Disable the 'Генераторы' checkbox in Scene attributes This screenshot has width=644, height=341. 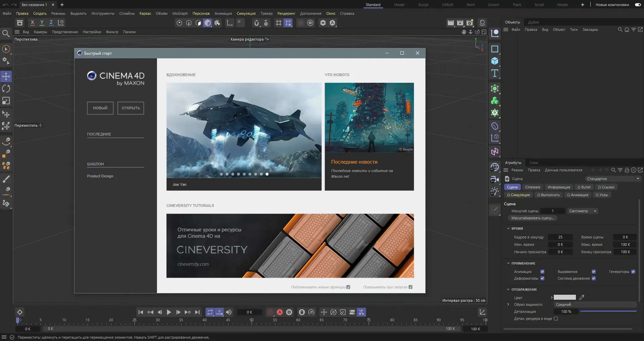tap(633, 272)
